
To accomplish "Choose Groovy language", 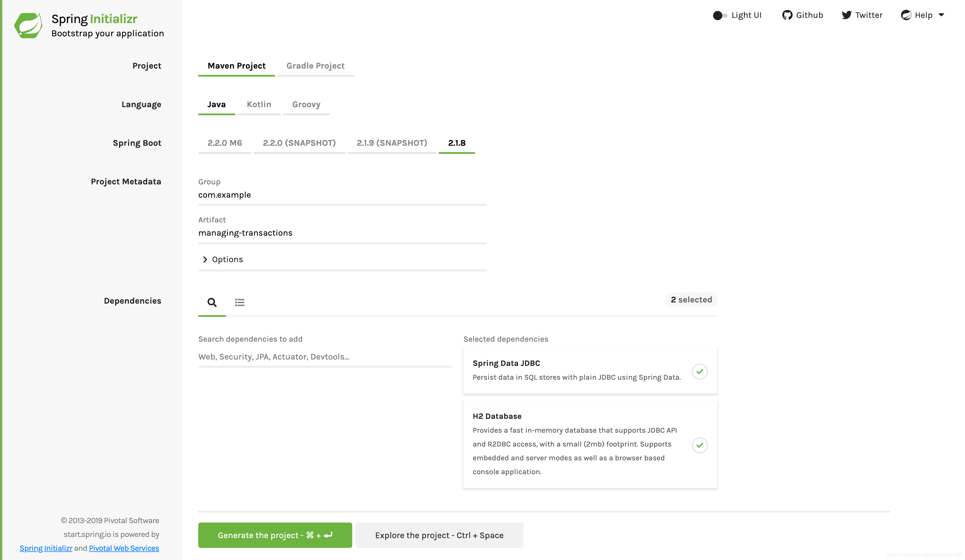I will 306,105.
